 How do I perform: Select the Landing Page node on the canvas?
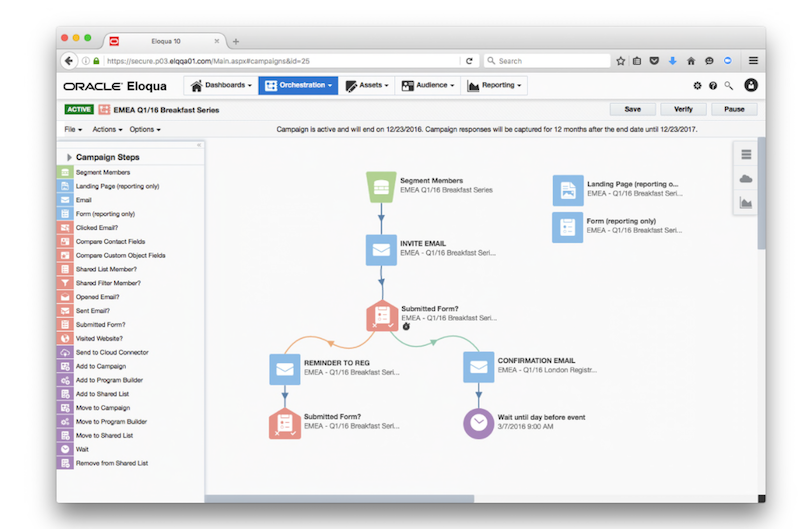[568, 189]
